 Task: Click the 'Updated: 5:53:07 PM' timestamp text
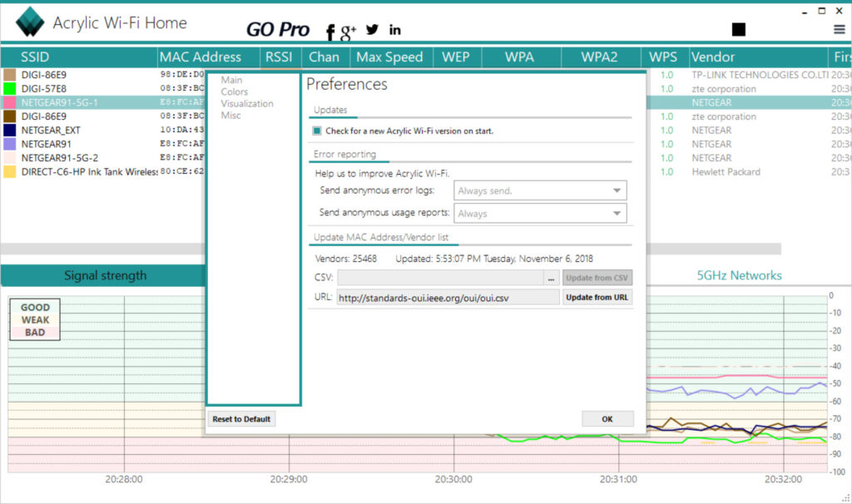[494, 259]
